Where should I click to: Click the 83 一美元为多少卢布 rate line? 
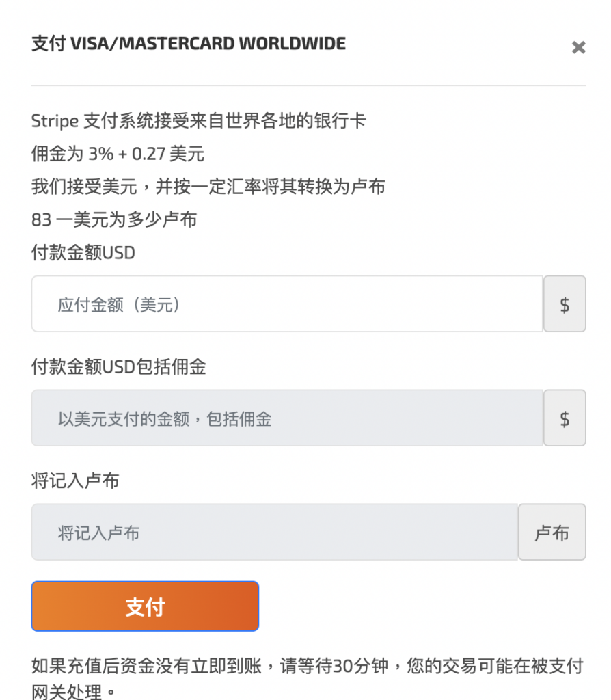(114, 219)
